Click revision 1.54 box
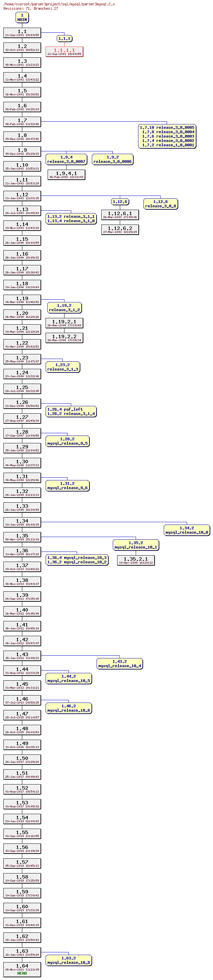Viewport: 213px width, 980px height. [22, 819]
